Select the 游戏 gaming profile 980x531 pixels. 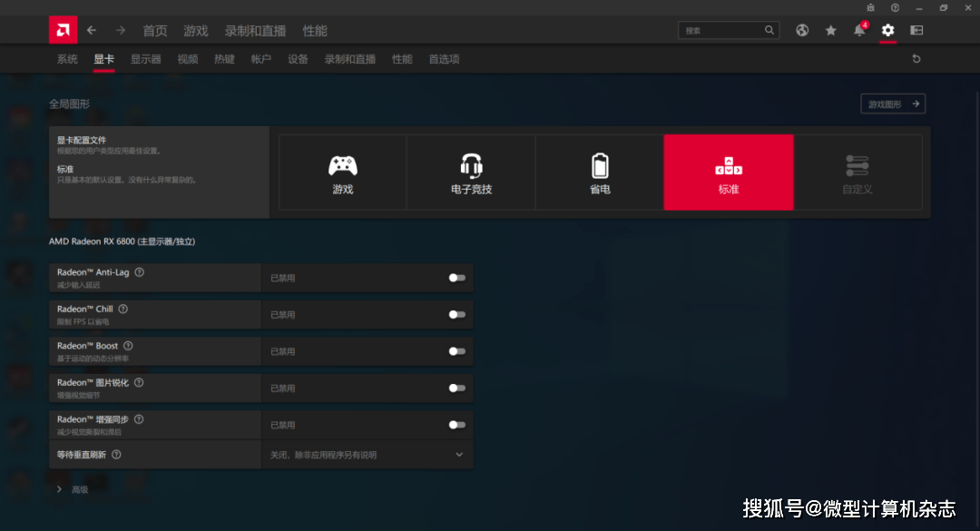point(343,172)
